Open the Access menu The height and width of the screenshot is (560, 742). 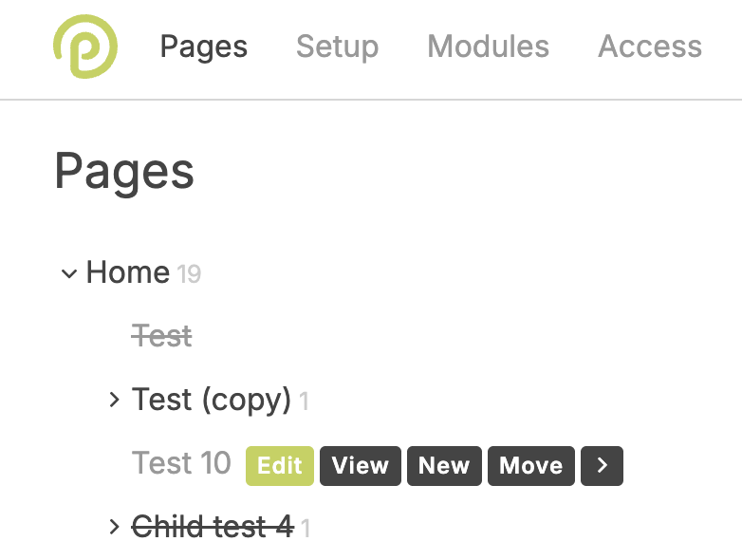point(650,47)
